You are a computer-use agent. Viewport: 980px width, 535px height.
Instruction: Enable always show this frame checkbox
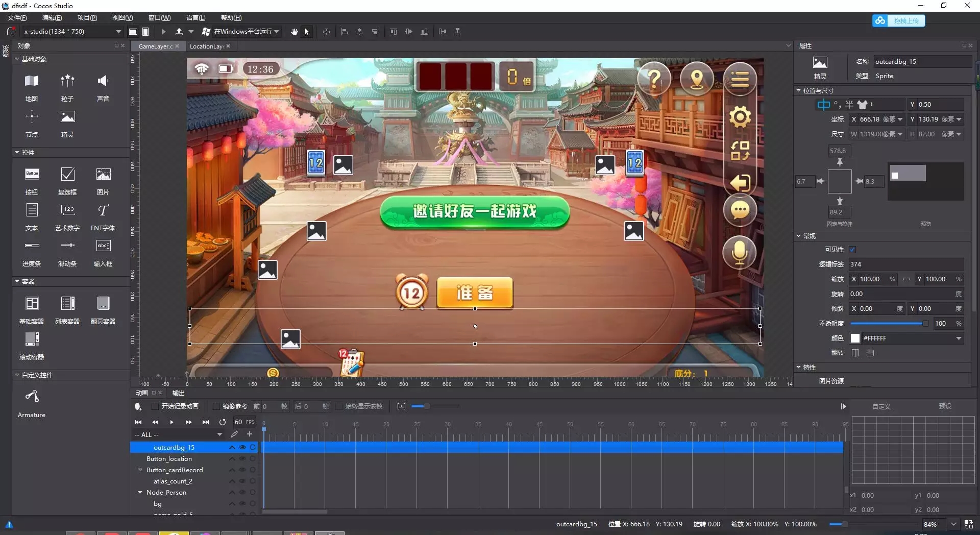[x=338, y=406]
